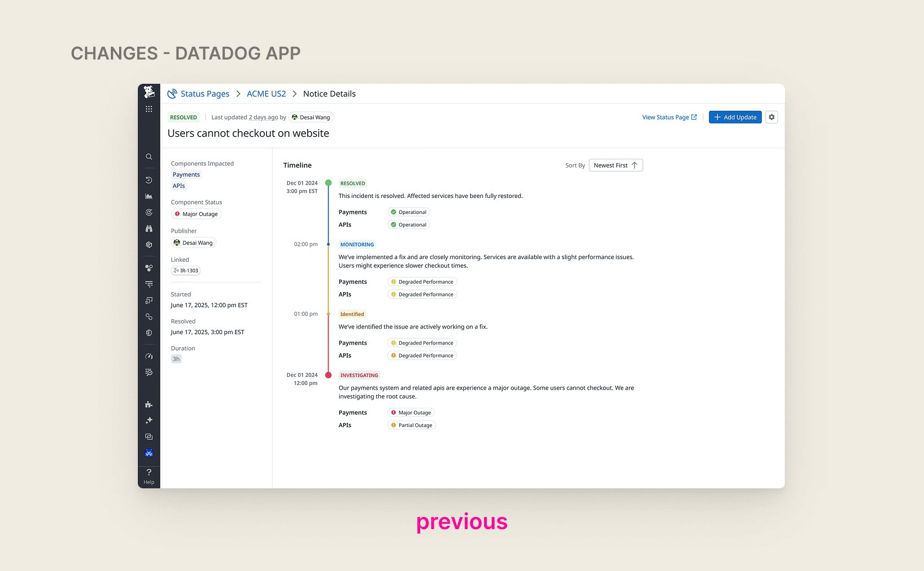Open the monitors target icon in sidebar

click(149, 212)
